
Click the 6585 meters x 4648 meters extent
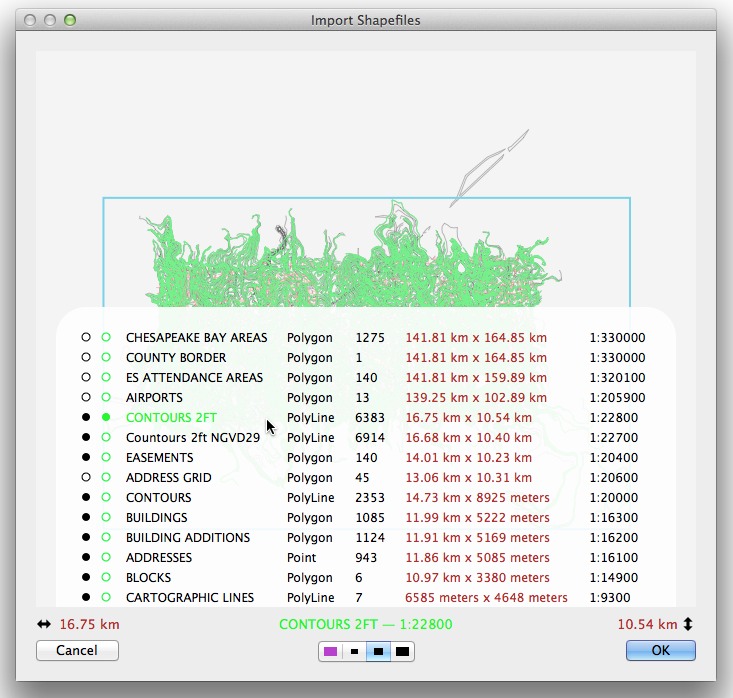pyautogui.click(x=486, y=597)
